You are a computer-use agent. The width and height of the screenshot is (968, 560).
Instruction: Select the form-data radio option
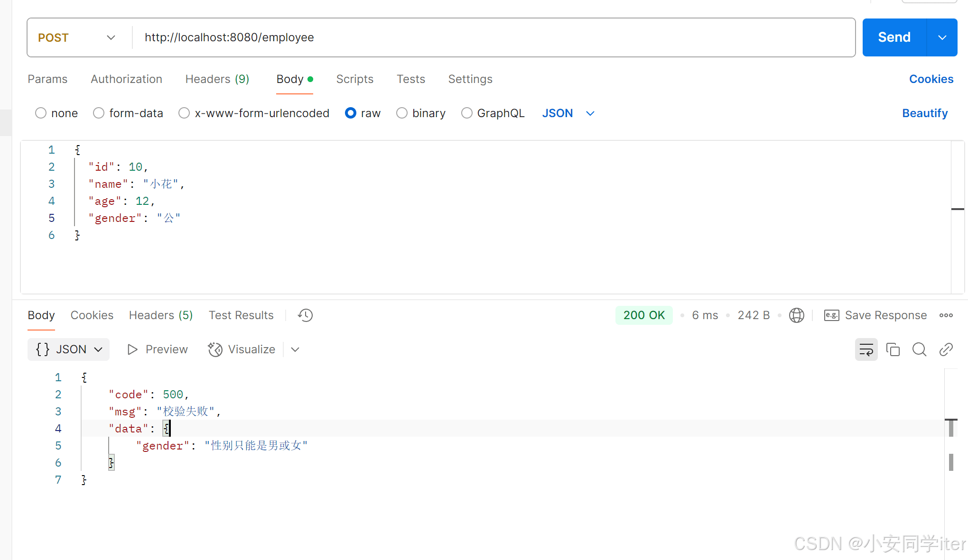[128, 113]
